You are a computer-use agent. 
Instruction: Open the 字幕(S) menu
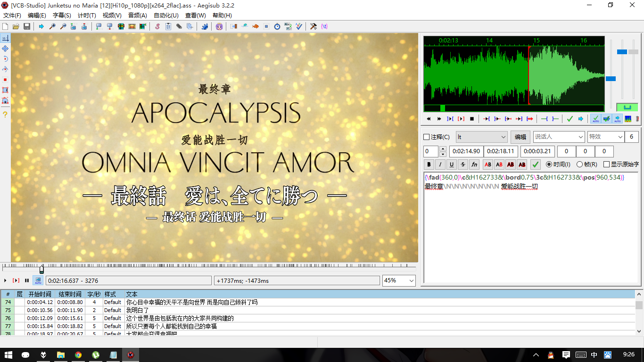[62, 15]
